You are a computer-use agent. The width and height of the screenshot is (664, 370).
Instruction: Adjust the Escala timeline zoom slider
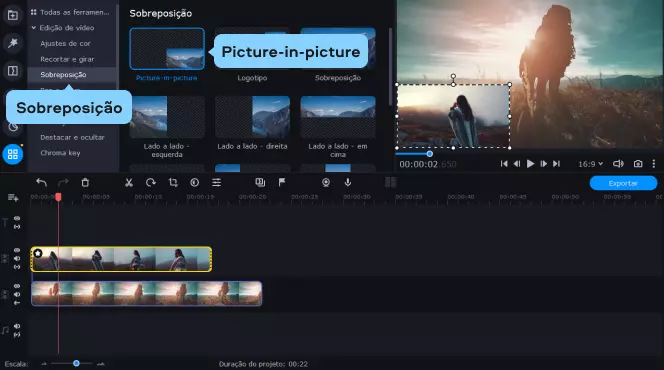(76, 363)
